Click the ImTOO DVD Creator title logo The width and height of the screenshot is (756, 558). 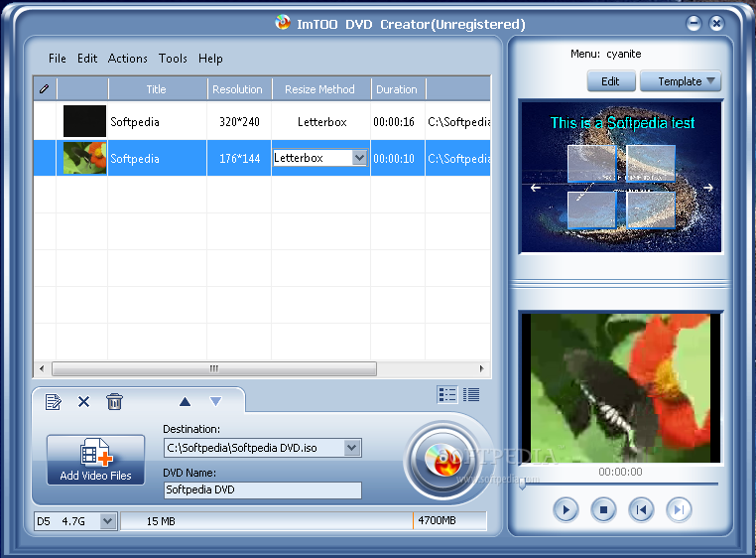[283, 22]
